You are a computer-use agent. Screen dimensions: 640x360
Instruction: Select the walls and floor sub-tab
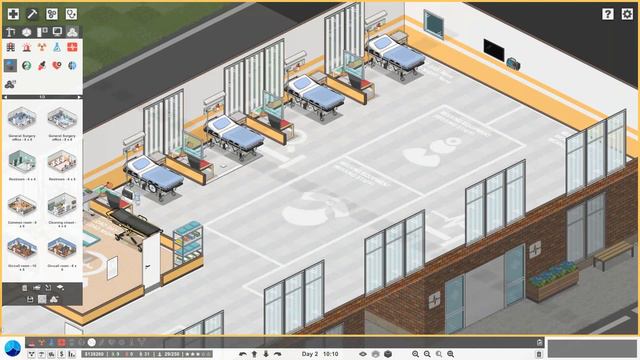coord(42,32)
